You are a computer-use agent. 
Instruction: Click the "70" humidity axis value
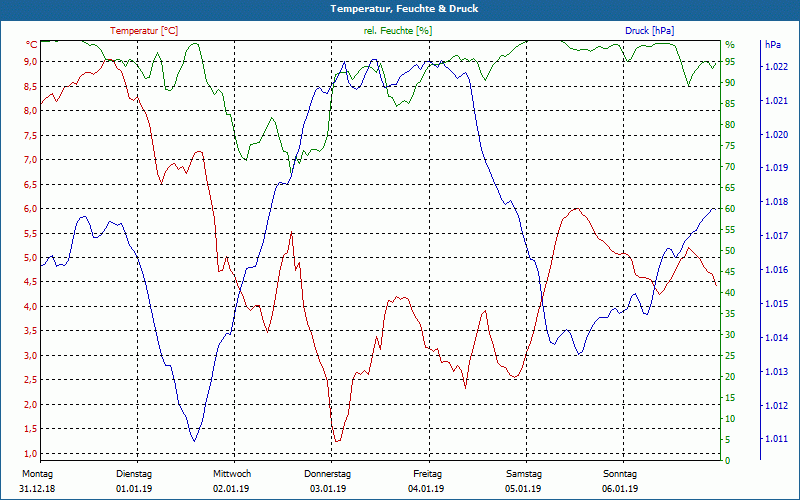coord(730,167)
